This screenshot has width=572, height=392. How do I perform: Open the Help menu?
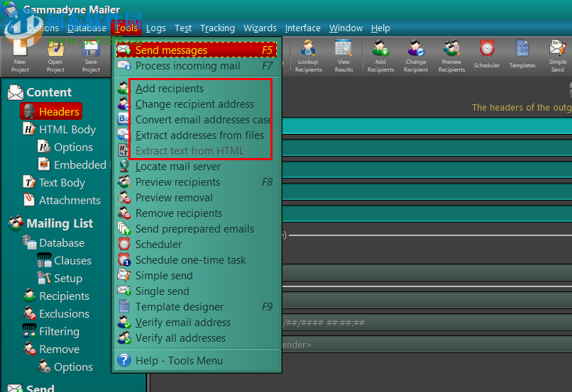380,28
